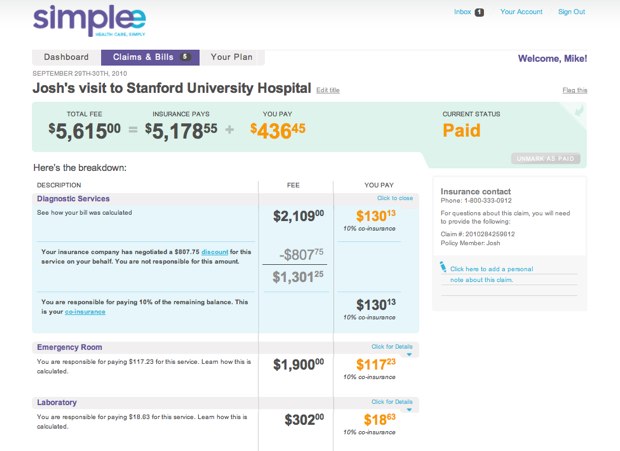Flag this claim
Image resolution: width=620 pixels, height=451 pixels.
575,90
